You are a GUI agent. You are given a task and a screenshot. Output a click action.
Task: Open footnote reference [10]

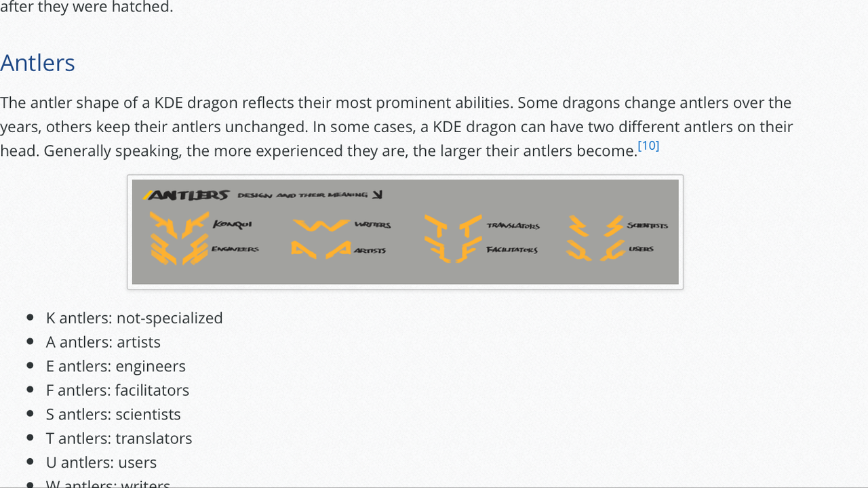tap(648, 146)
